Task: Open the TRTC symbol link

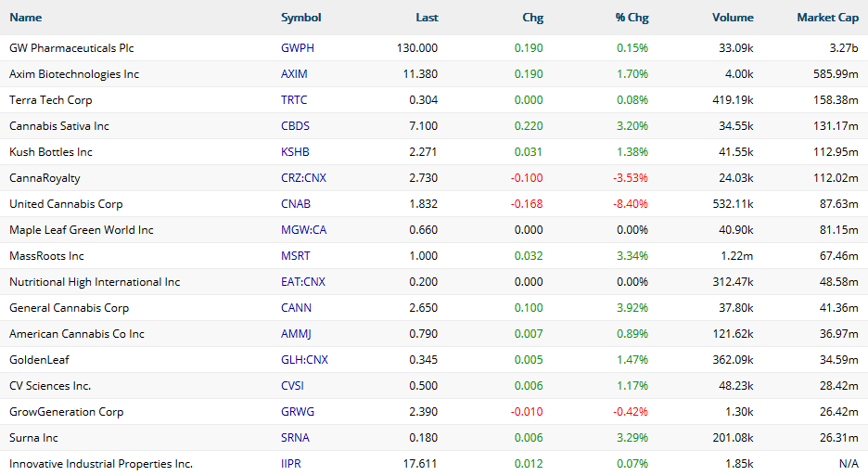Action: tap(294, 100)
